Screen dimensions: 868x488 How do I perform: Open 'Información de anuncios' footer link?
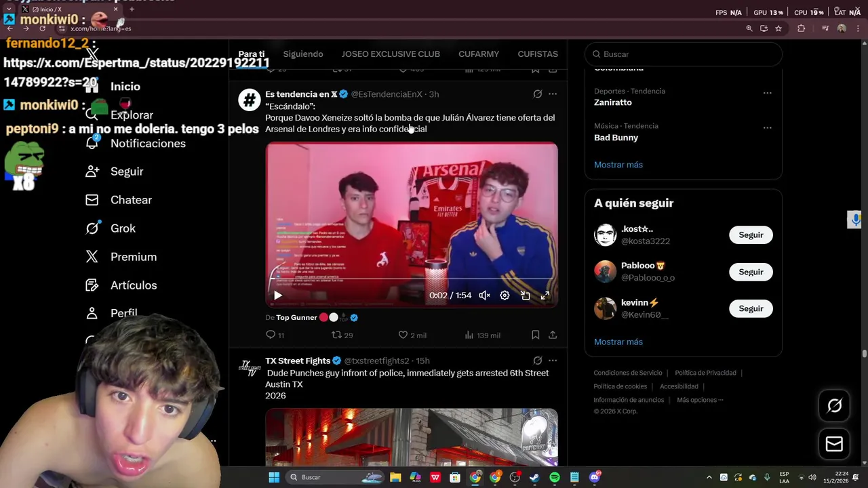629,400
